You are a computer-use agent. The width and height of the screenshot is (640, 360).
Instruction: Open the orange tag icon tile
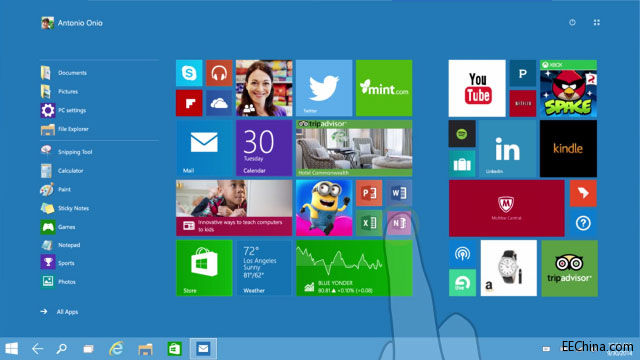(583, 193)
